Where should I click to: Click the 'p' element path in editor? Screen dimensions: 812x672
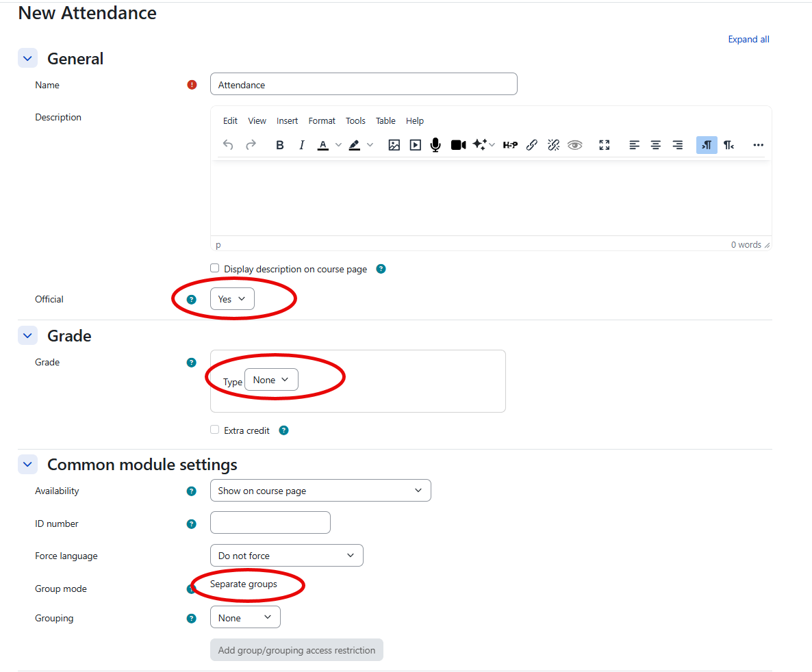[218, 245]
